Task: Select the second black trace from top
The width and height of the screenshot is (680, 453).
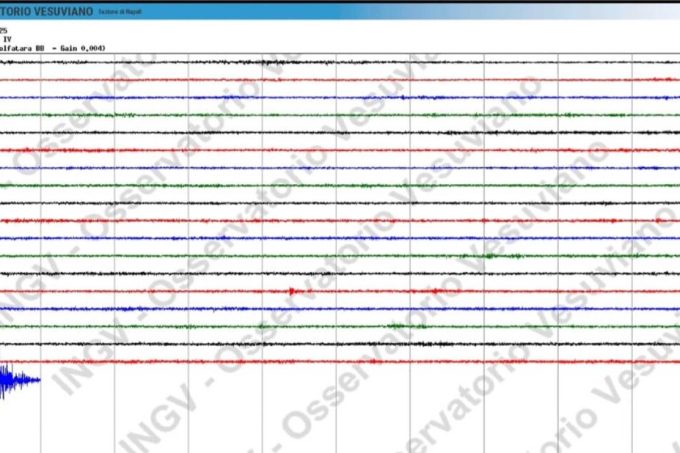Action: [x=340, y=132]
